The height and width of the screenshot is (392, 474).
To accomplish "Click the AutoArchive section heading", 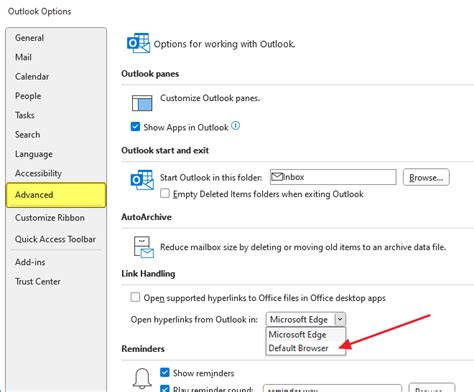I will 146,217.
